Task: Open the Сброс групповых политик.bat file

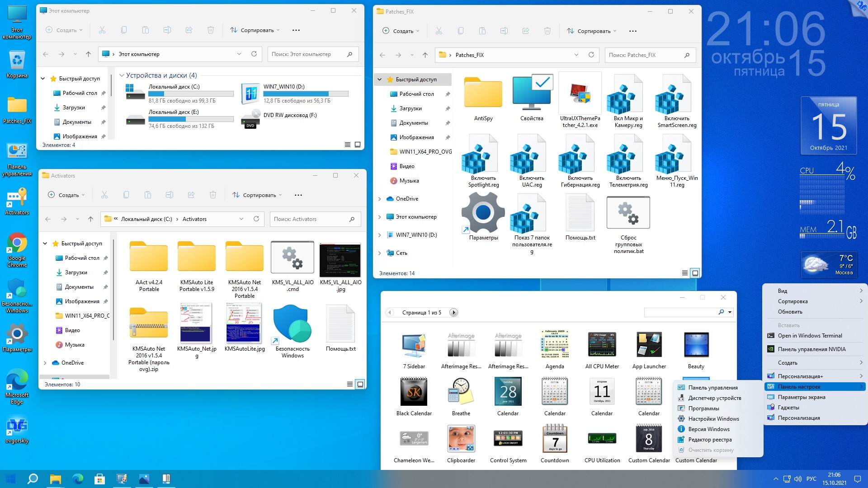Action: (628, 212)
